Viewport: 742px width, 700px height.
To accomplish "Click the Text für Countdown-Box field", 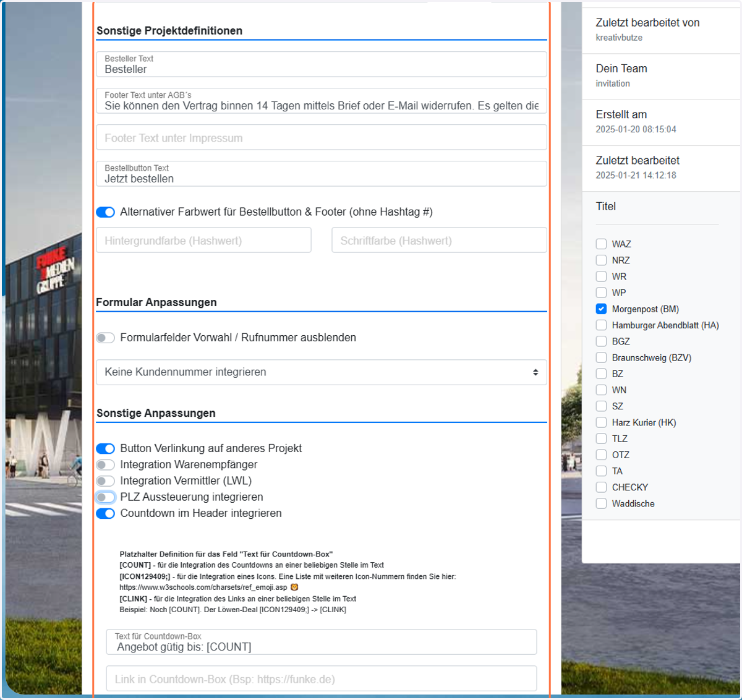I will click(x=322, y=642).
